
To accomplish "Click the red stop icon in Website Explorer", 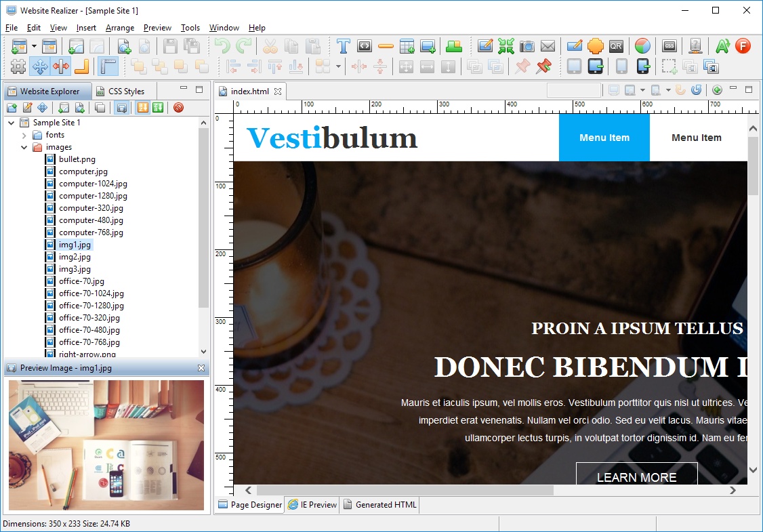I will (179, 108).
